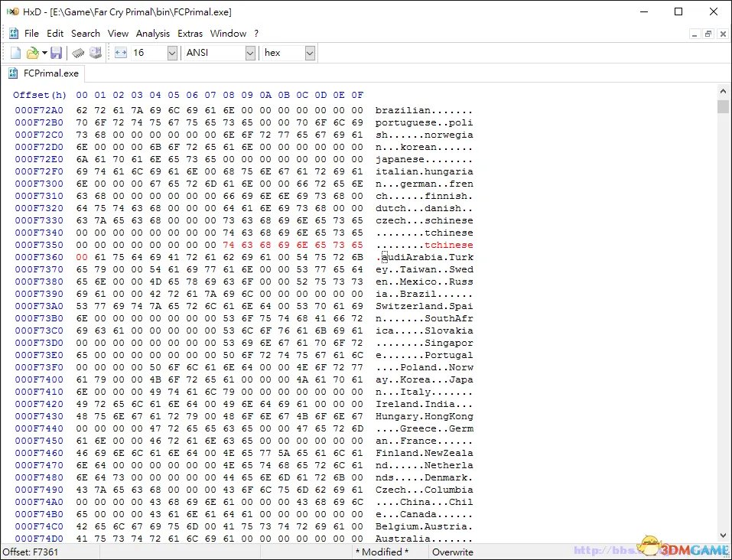Expand the recent files arrow beside Open
732x560 pixels.
[x=44, y=53]
